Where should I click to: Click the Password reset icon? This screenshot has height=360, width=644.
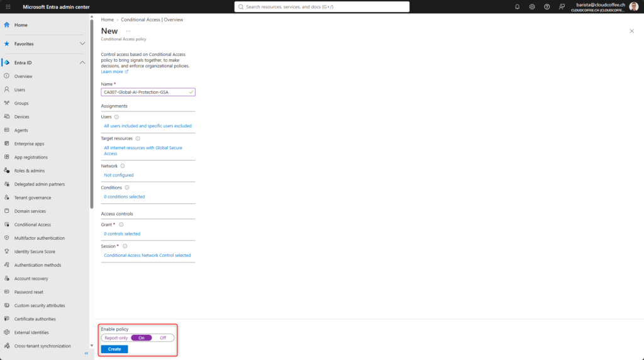[x=6, y=292]
